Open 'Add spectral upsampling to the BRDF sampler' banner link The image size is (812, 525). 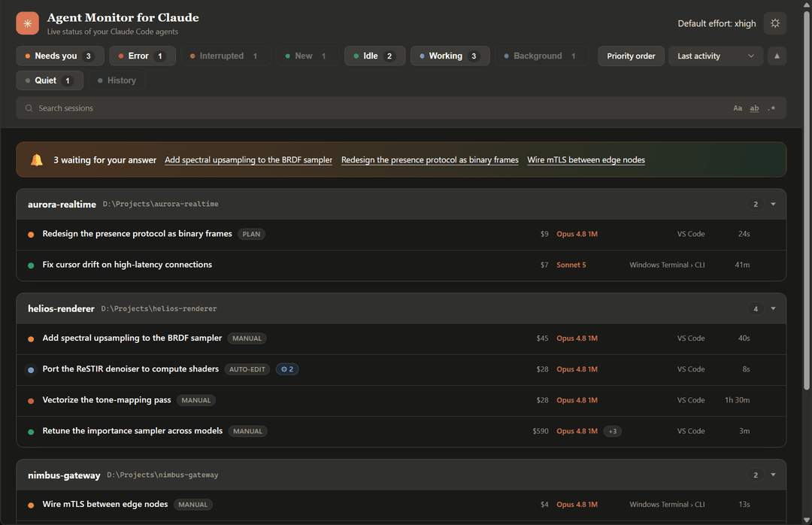point(249,160)
